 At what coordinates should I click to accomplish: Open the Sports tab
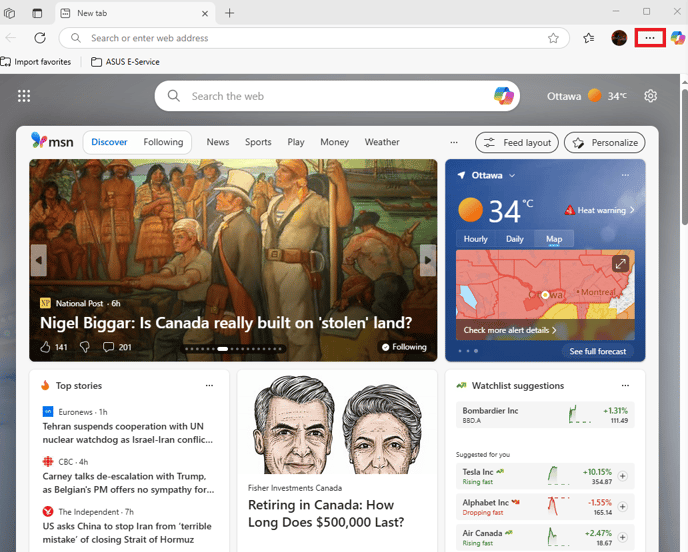tap(258, 142)
